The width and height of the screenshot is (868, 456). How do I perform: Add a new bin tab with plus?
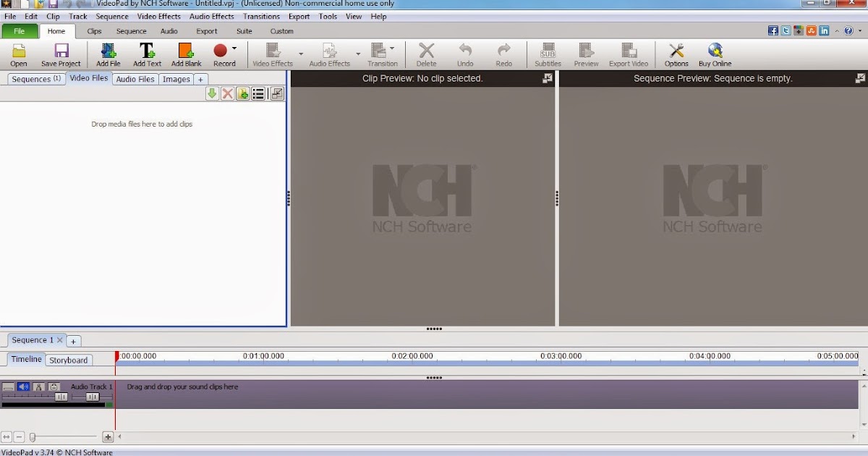click(201, 80)
